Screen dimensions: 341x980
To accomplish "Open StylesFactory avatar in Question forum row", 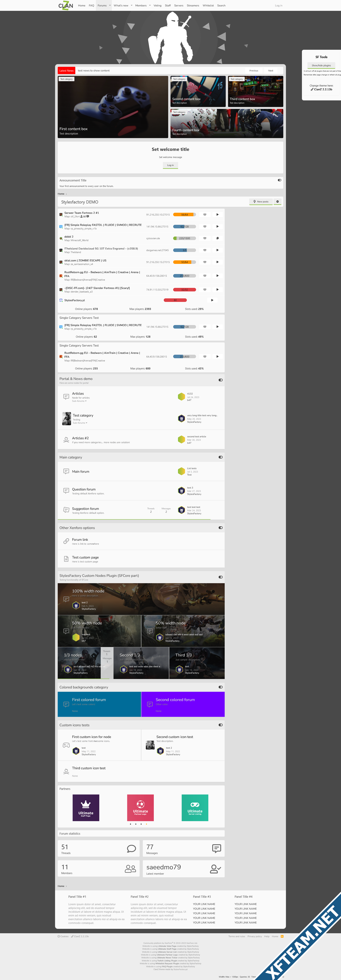I will click(x=181, y=491).
